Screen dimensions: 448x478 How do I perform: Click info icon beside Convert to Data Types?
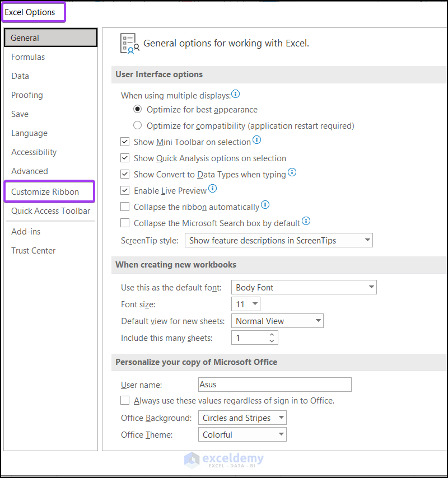tap(292, 172)
